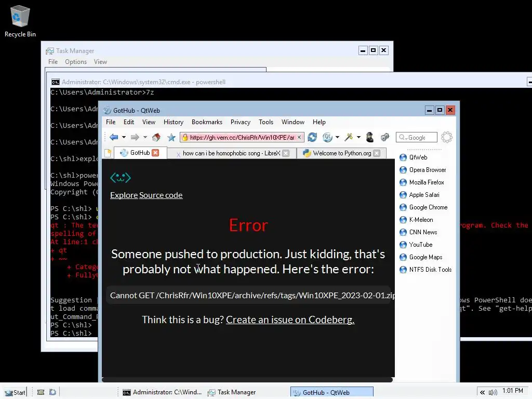The width and height of the screenshot is (532, 399).
Task: Click the padlock icon in the address bar
Action: point(185,137)
